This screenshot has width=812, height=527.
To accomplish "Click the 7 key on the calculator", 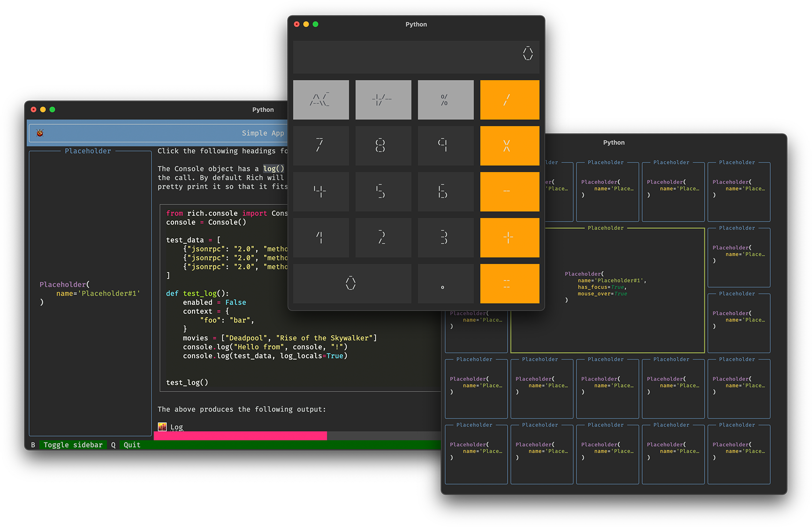I will (321, 145).
